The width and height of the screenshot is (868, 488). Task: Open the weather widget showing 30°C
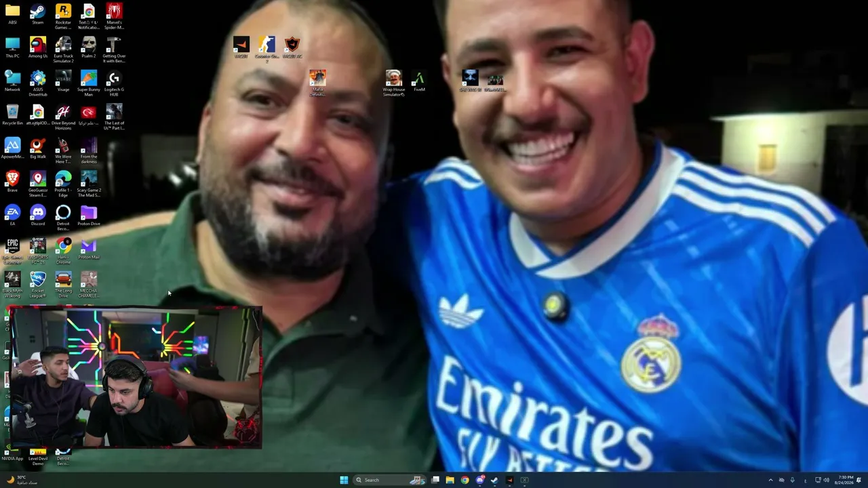click(22, 480)
